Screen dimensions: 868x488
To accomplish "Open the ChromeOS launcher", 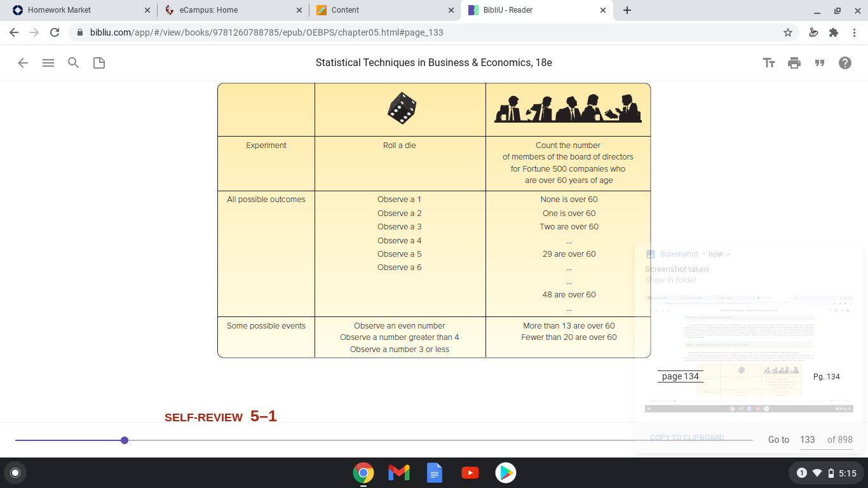I will click(x=15, y=473).
